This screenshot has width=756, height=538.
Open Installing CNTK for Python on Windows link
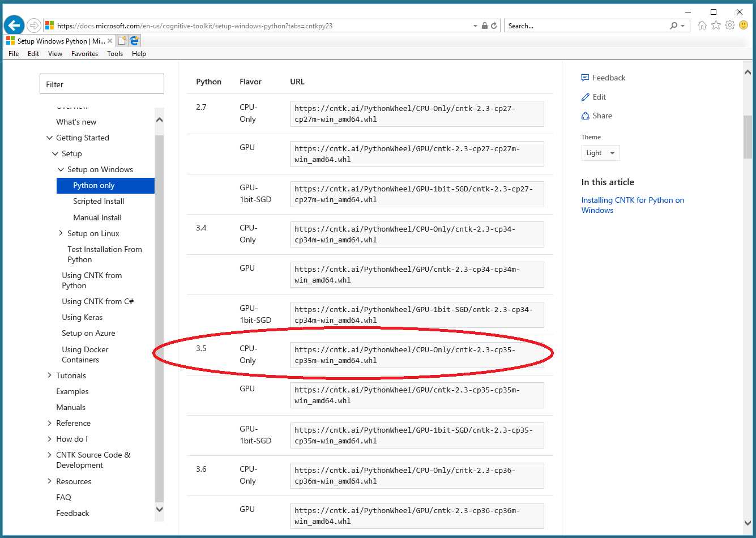click(x=633, y=205)
